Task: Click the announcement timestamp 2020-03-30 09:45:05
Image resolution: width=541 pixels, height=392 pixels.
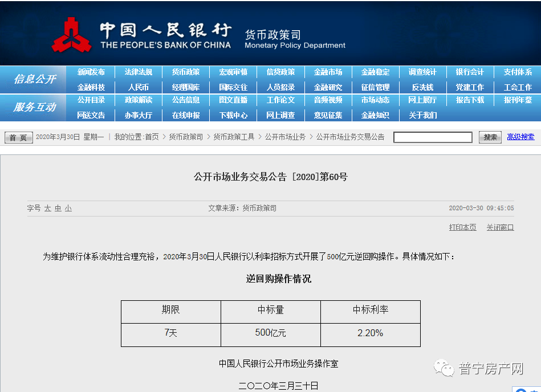Action: [x=481, y=208]
